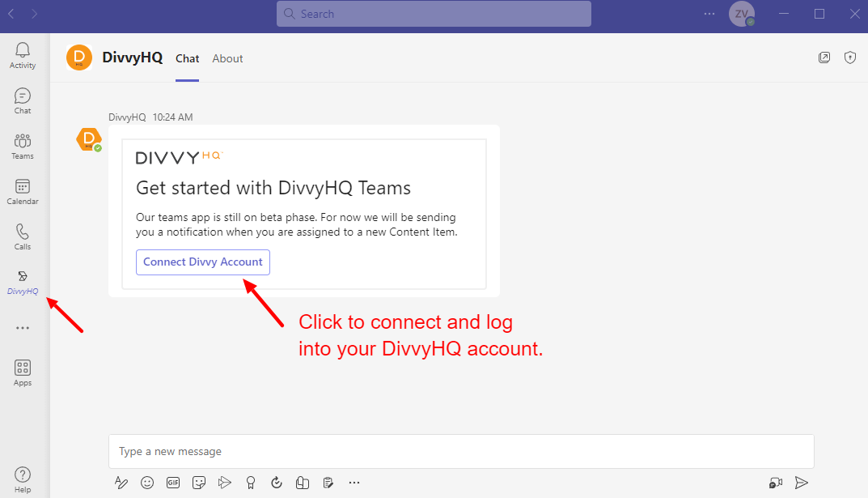Click the DivvyHQ title in header
This screenshot has height=498, width=868.
pos(133,57)
